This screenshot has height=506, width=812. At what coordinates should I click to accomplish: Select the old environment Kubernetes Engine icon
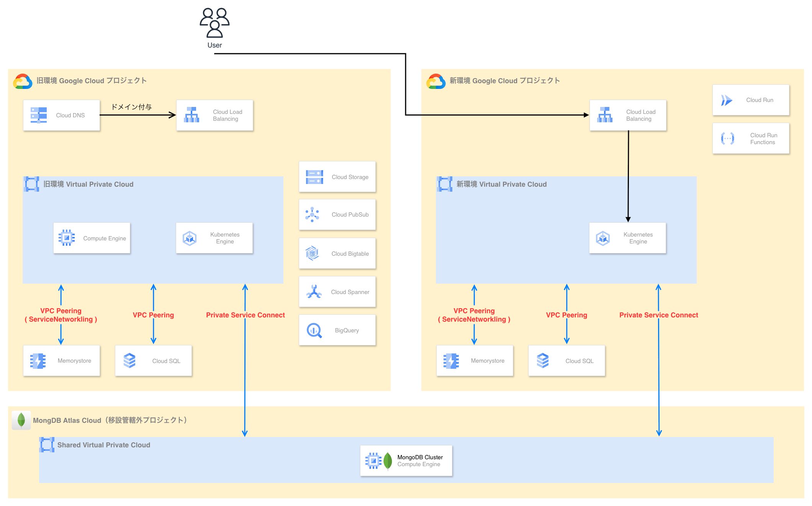click(x=190, y=238)
